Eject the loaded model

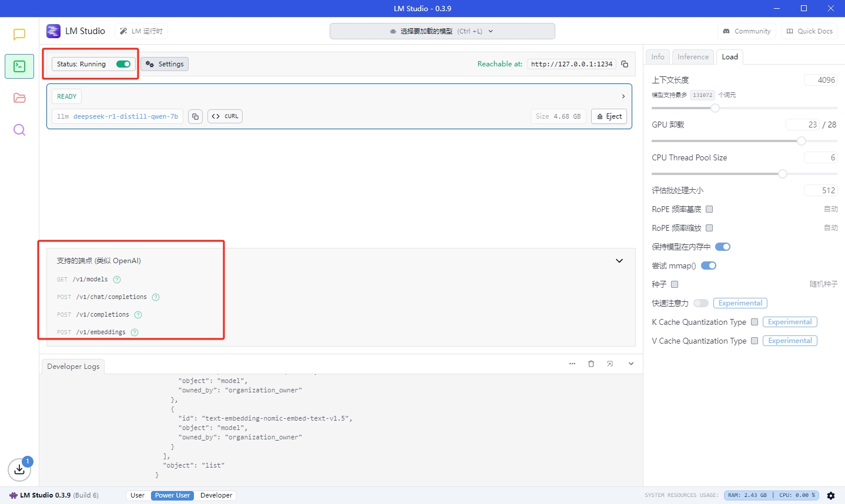tap(609, 116)
